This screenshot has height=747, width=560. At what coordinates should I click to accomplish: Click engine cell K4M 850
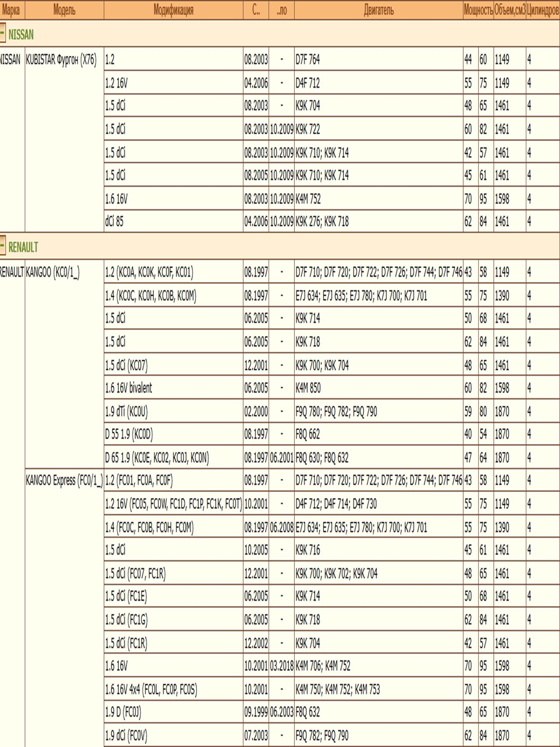308,388
